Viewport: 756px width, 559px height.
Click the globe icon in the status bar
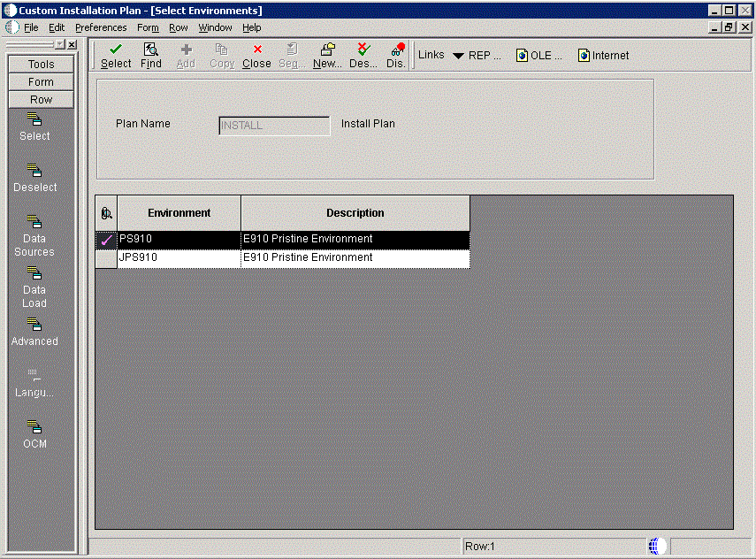point(655,546)
